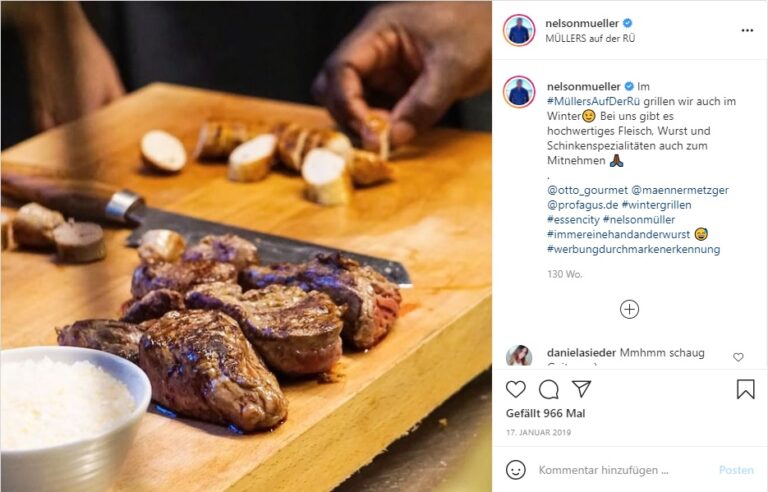Open the MÜLLERS auf der RÜ location
This screenshot has height=492, width=768.
(x=590, y=38)
